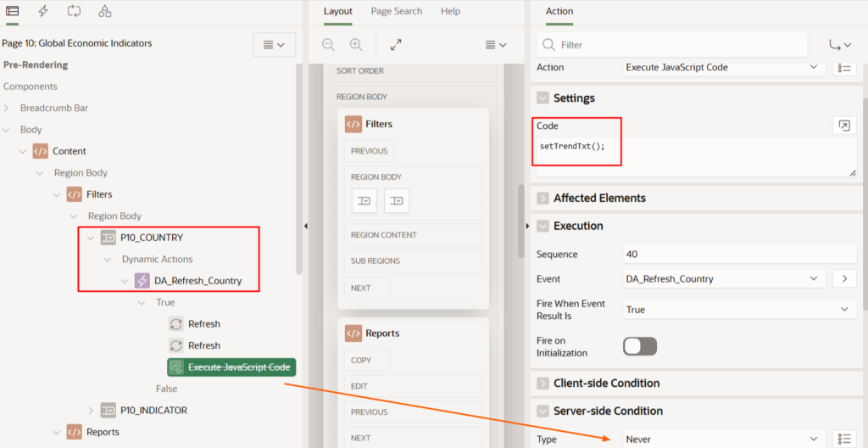Collapse the right pane using splitter arrow
868x448 pixels.
tap(527, 226)
